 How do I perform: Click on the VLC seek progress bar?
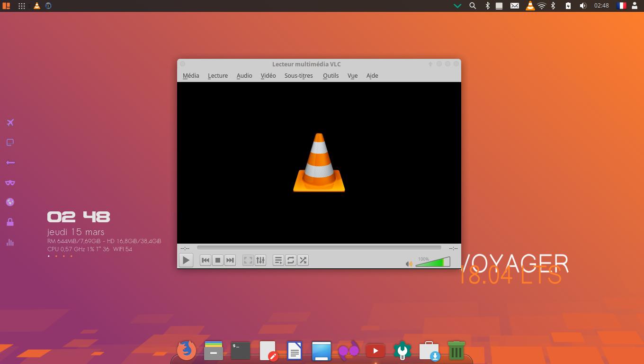click(x=319, y=247)
